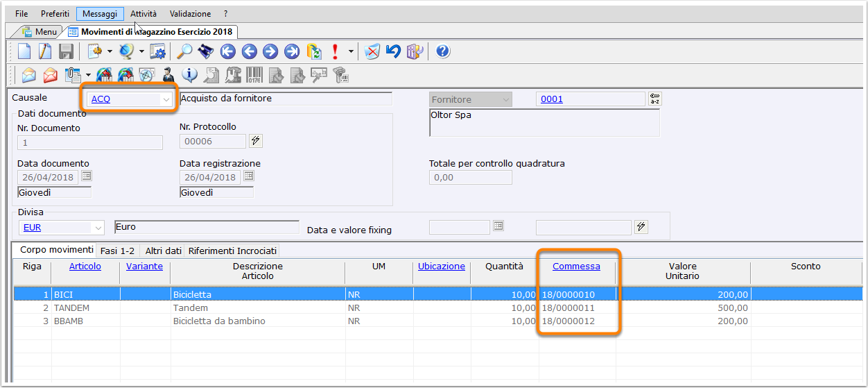Image resolution: width=868 pixels, height=388 pixels.
Task: Select the TANDEM row
Action: click(437, 307)
